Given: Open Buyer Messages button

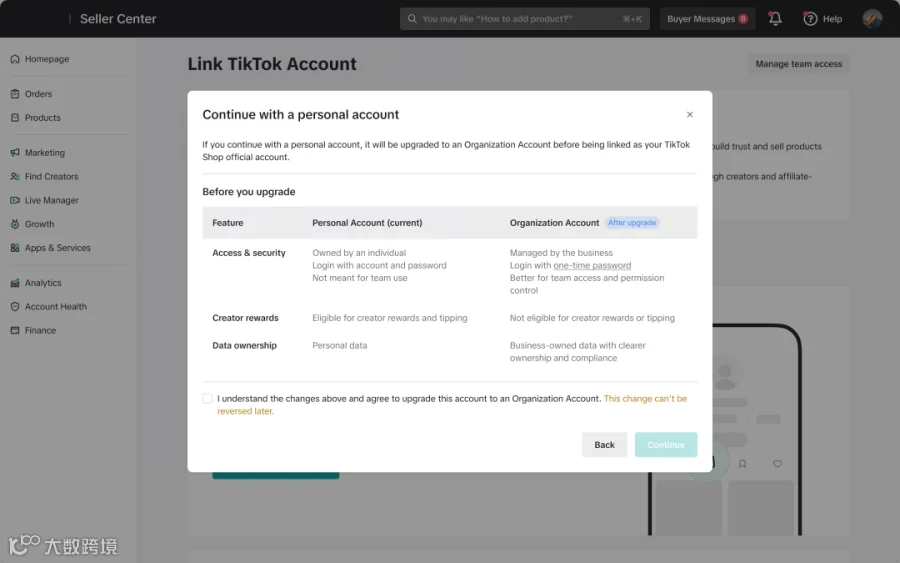Looking at the screenshot, I should pyautogui.click(x=707, y=19).
